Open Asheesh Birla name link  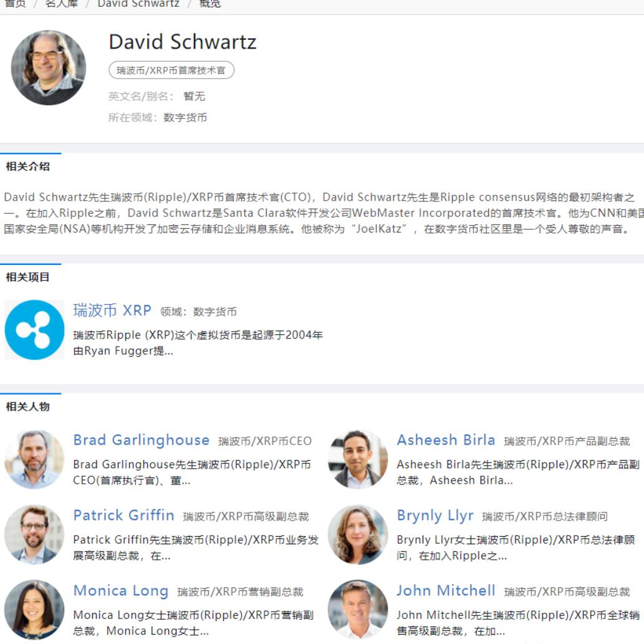click(446, 440)
